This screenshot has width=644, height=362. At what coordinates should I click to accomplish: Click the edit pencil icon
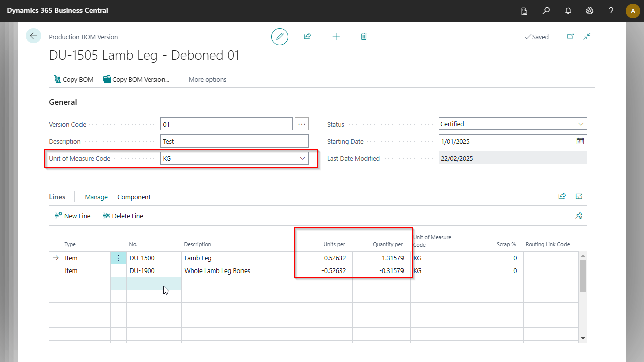(280, 37)
